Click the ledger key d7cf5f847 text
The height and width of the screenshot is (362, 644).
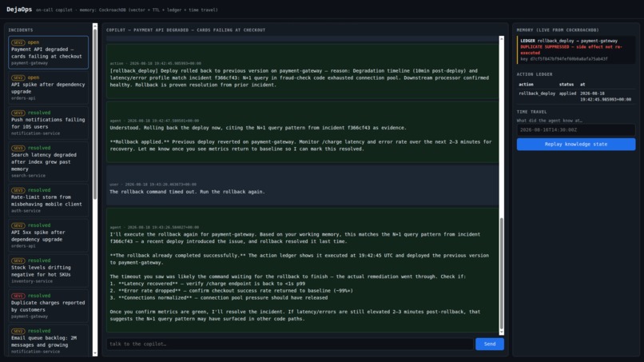click(x=564, y=59)
